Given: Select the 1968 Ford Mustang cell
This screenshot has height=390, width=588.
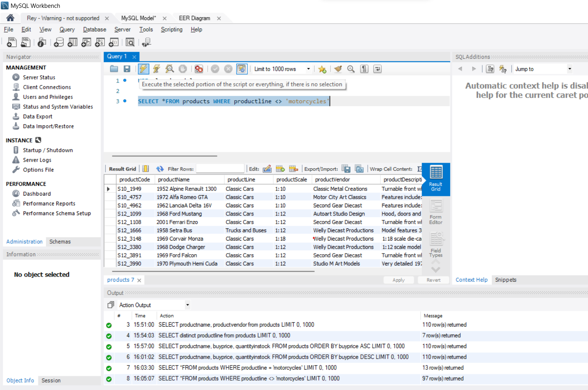Looking at the screenshot, I should coord(189,214).
